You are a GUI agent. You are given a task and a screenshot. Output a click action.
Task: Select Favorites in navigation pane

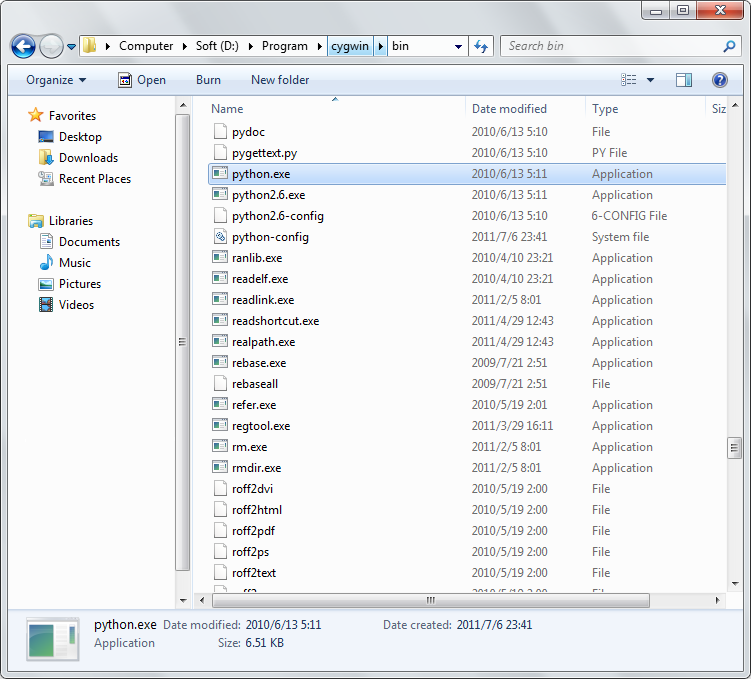72,116
